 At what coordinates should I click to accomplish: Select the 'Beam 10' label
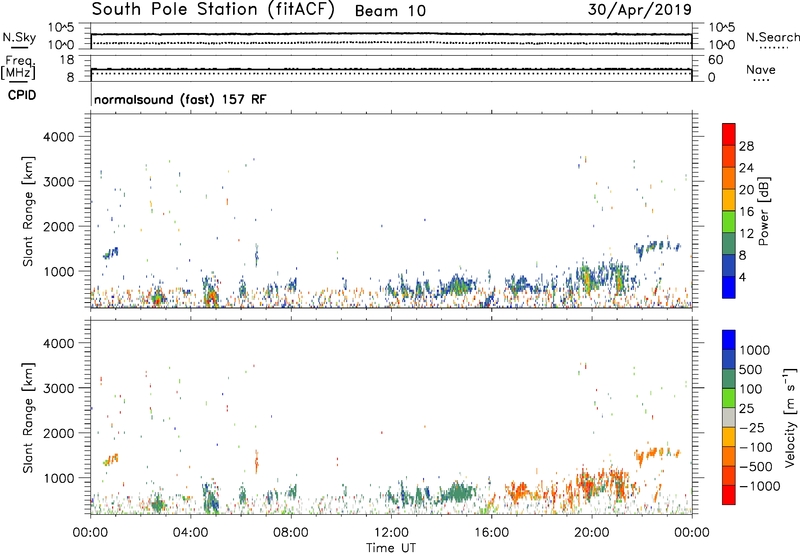(390, 11)
